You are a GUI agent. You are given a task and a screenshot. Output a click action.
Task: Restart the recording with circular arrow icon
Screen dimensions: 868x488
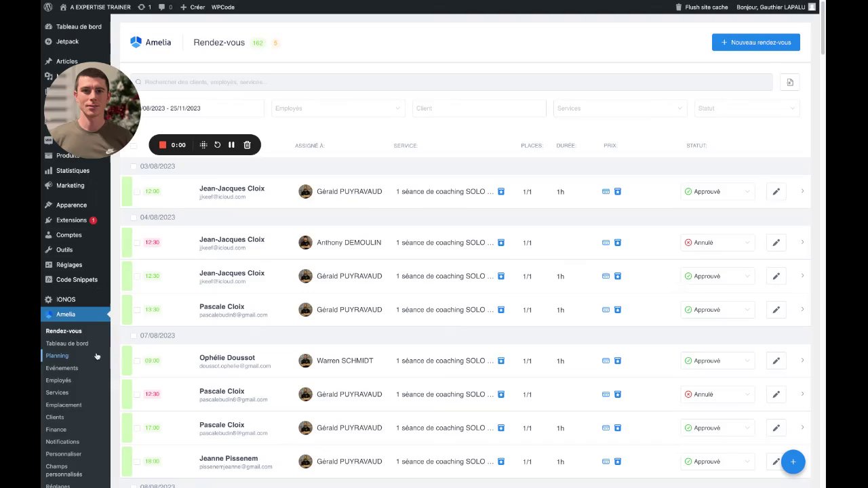217,145
